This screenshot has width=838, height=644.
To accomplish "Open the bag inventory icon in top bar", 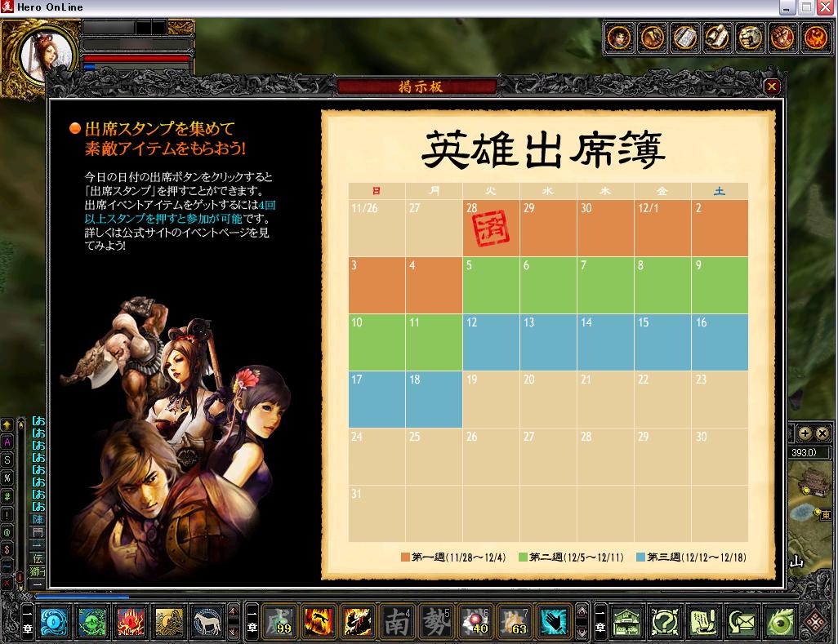I will pos(652,38).
